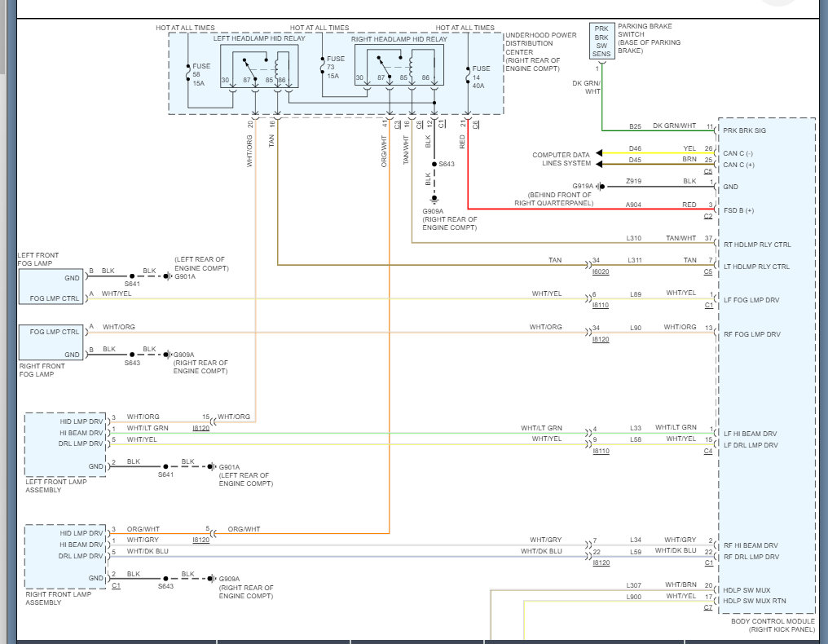828x644 pixels.
Task: Click the LEFT FRONT LAMP ASSEMBLY caption
Action: click(x=56, y=486)
